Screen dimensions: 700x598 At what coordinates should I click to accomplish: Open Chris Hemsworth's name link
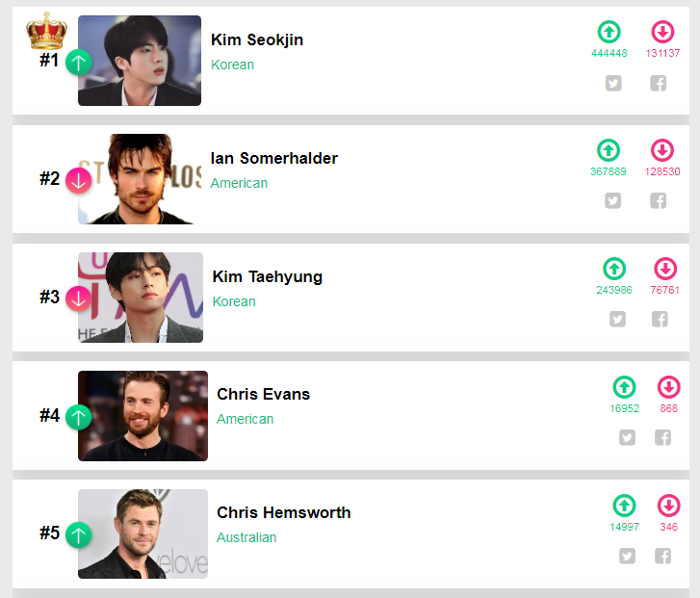[x=283, y=512]
